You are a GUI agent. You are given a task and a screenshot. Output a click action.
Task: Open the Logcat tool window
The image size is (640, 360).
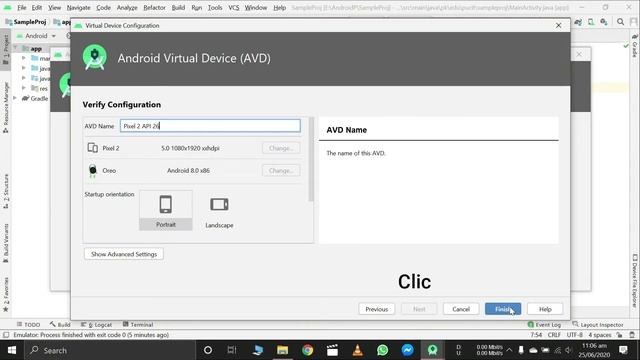click(x=96, y=324)
